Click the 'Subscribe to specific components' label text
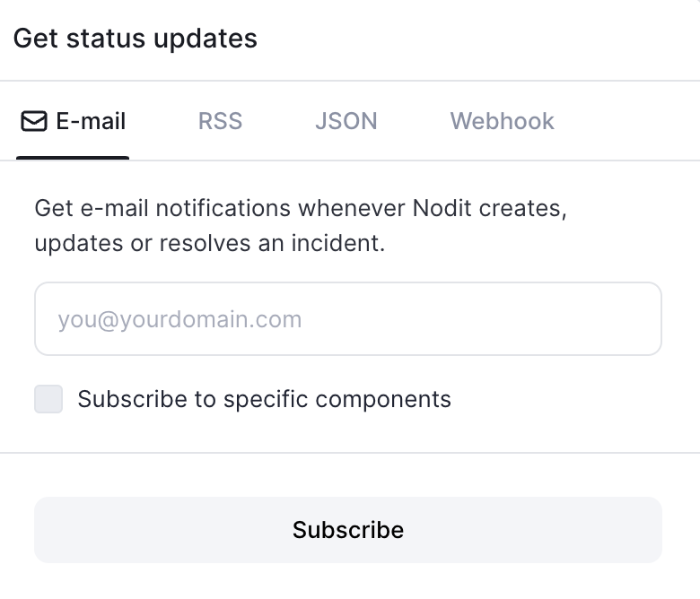700x599 pixels. [264, 399]
